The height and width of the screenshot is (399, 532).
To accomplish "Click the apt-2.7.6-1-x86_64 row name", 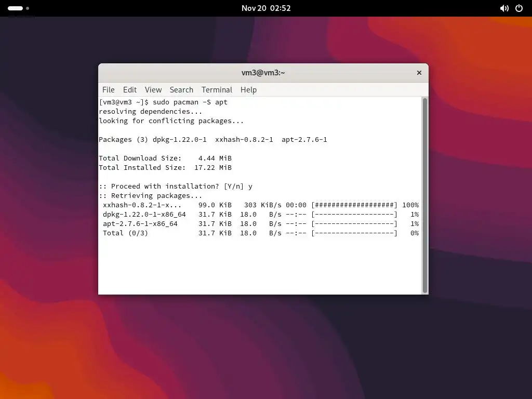I will pyautogui.click(x=140, y=223).
